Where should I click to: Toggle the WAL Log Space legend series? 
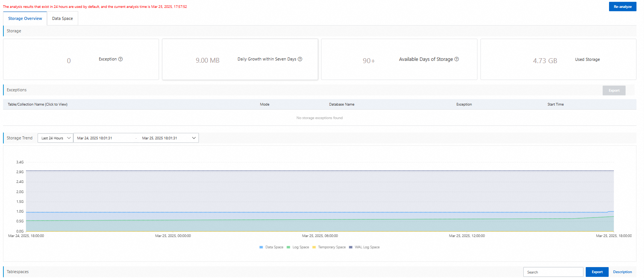364,247
